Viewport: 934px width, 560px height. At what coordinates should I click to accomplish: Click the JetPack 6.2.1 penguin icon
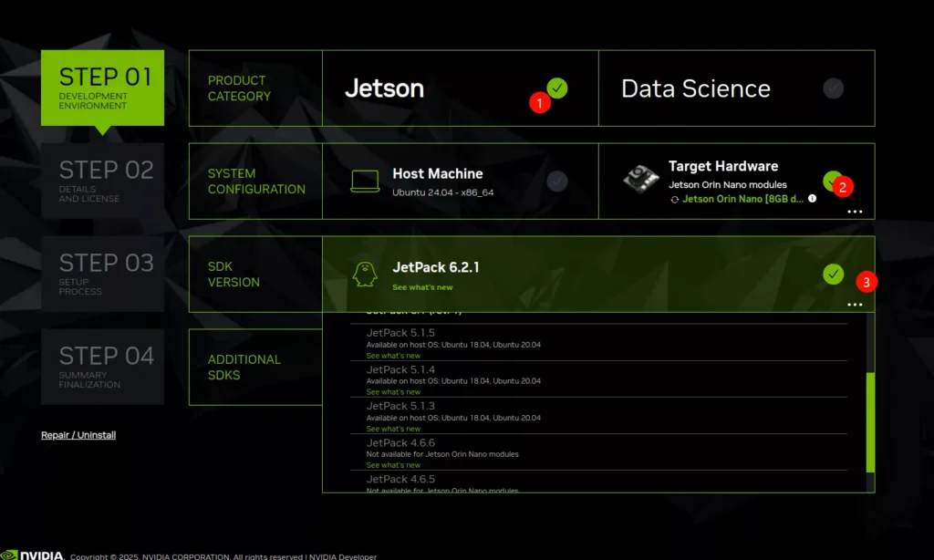(x=365, y=274)
